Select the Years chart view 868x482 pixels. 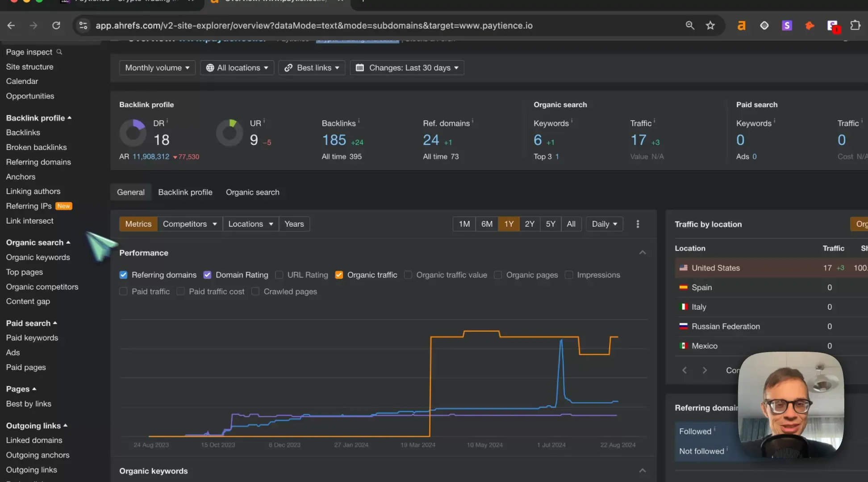tap(294, 224)
